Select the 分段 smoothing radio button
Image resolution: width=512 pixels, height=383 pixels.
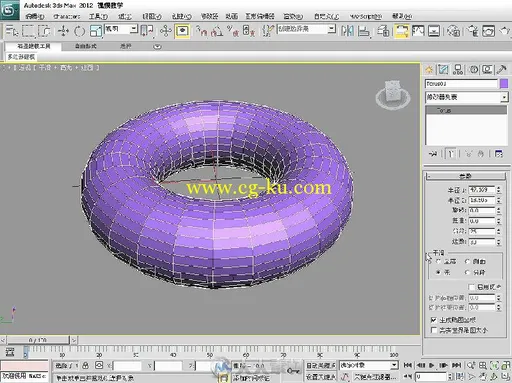tap(467, 272)
